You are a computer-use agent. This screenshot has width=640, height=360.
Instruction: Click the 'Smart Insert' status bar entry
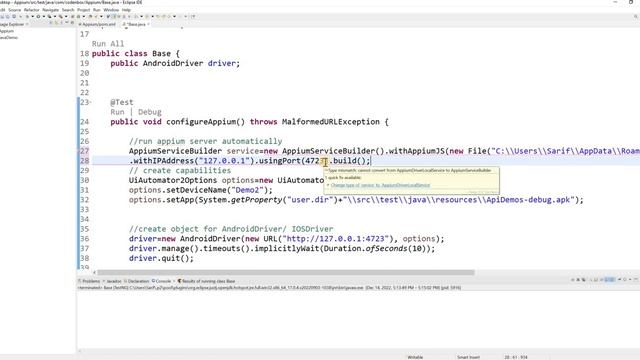pos(468,357)
